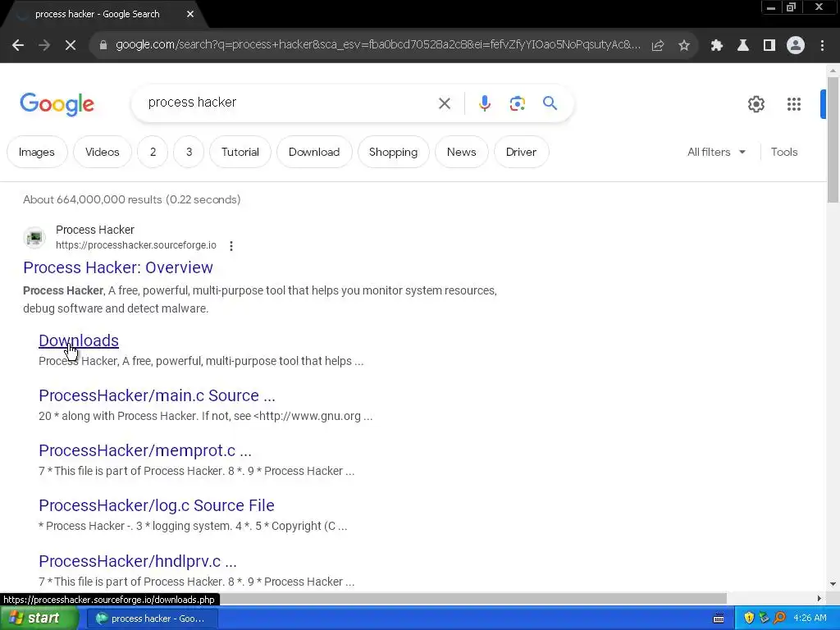Viewport: 840px width, 630px height.
Task: Select the process hacker taskbar window
Action: (x=153, y=619)
